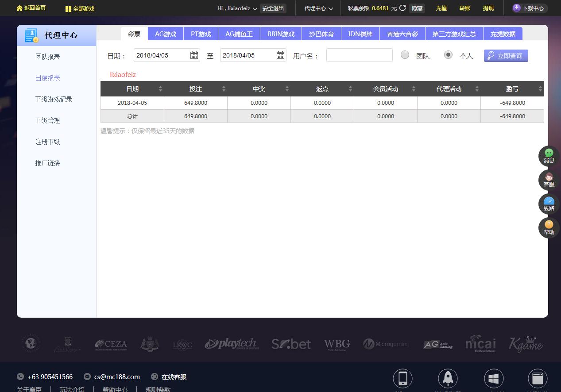
Task: Open the 消息 message panel on the right
Action: tap(548, 156)
